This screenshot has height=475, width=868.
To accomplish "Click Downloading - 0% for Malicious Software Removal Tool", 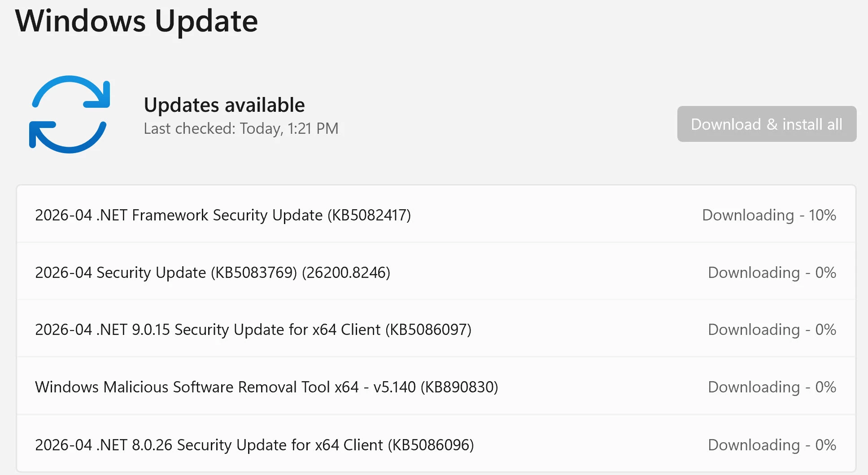I will [772, 387].
